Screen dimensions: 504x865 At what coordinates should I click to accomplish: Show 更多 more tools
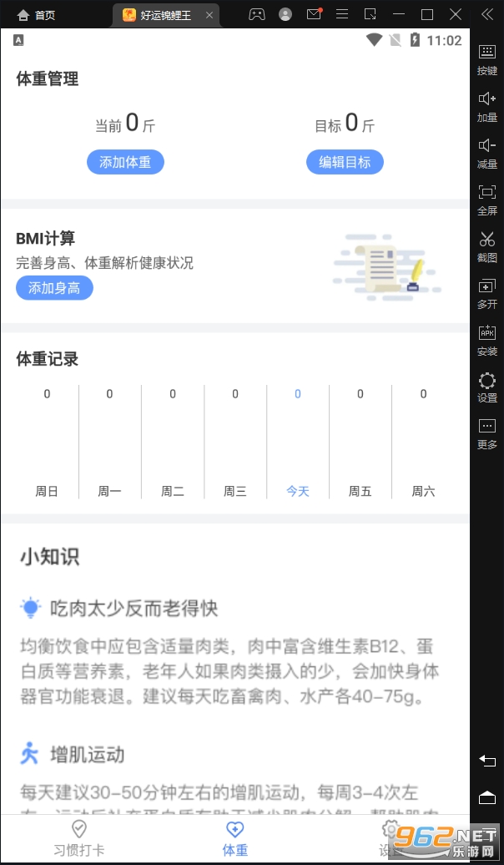[487, 434]
